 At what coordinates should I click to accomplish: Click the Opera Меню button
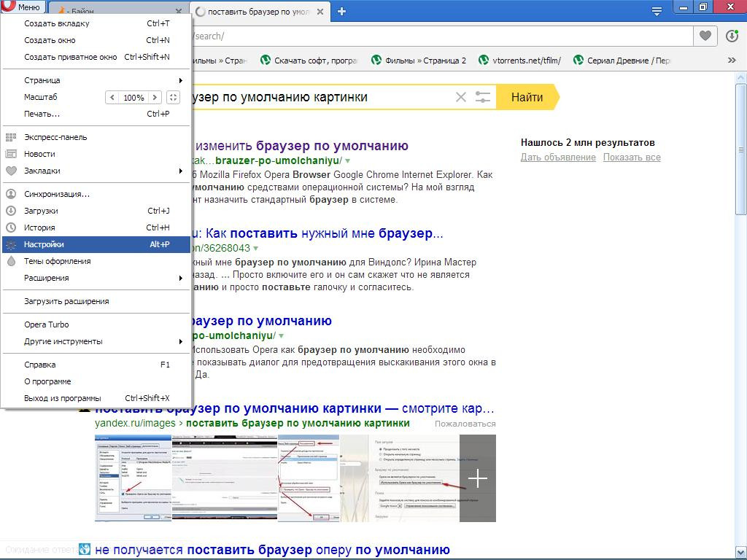[x=23, y=7]
